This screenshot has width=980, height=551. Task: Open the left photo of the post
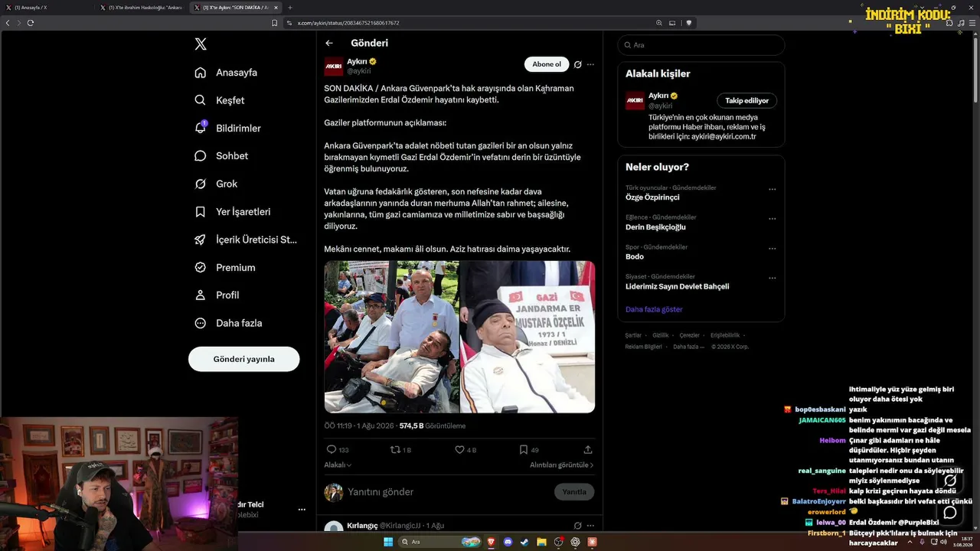(391, 337)
